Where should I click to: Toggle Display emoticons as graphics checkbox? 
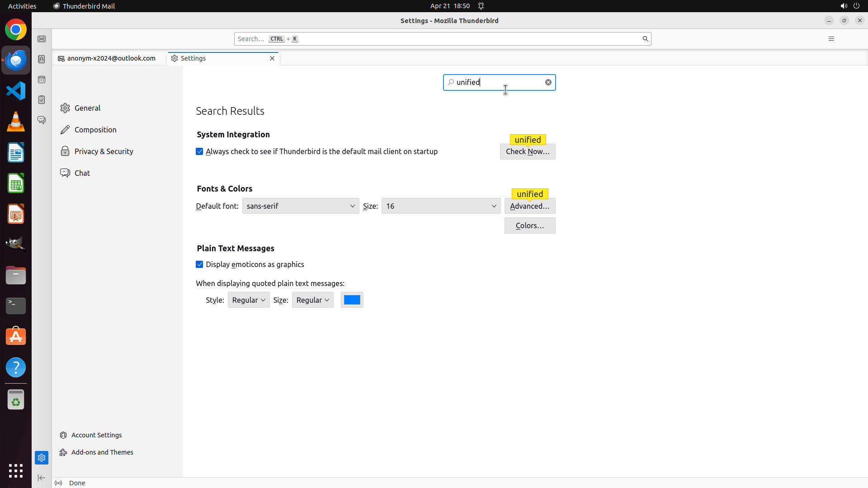tap(199, 264)
